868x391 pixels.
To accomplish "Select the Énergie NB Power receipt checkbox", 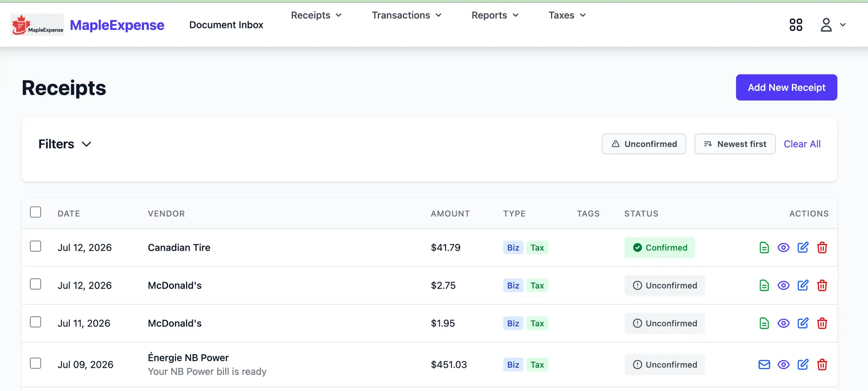I will pyautogui.click(x=36, y=363).
